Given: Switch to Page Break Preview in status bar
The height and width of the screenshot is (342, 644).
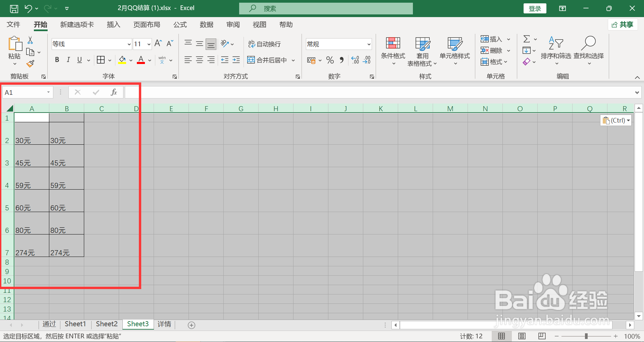Looking at the screenshot, I should click(542, 336).
